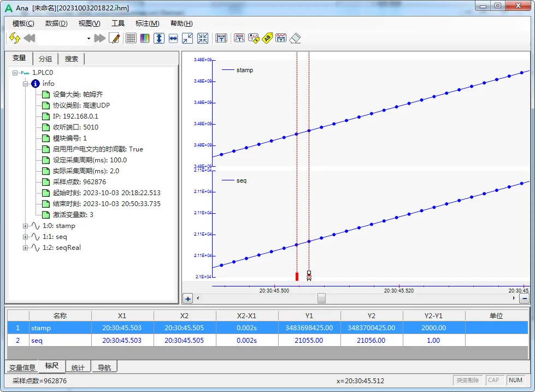The width and height of the screenshot is (535, 392).
Task: Select the 激活变量数: 3 tree item
Action: coord(73,215)
